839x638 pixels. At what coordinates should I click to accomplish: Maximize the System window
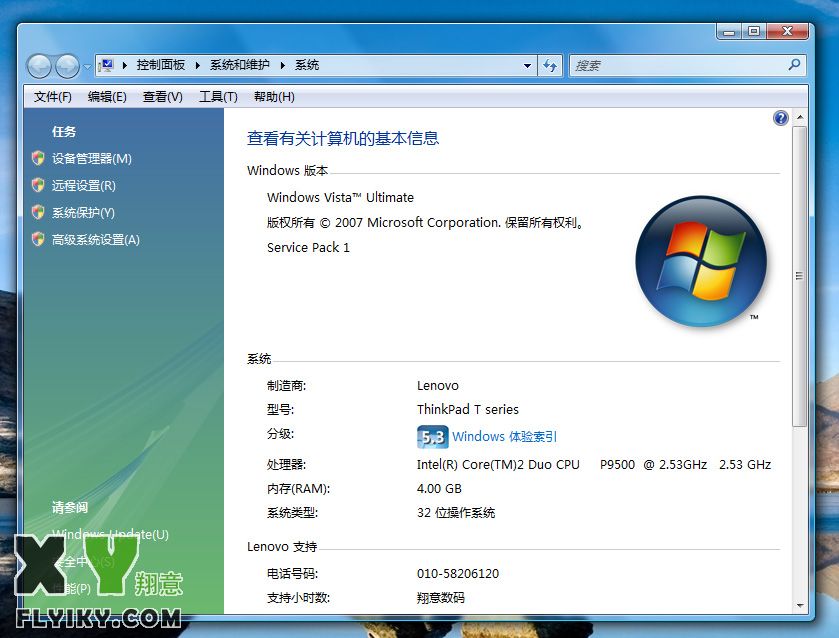tap(753, 32)
